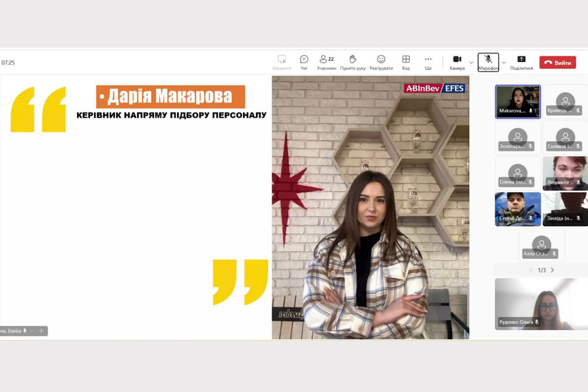Select the Олена participant tile
Screen dimensions: 588x392
(518, 173)
